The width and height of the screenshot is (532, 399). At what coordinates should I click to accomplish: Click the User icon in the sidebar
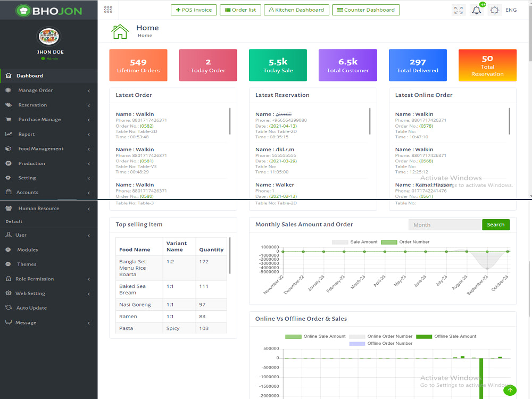(10, 235)
